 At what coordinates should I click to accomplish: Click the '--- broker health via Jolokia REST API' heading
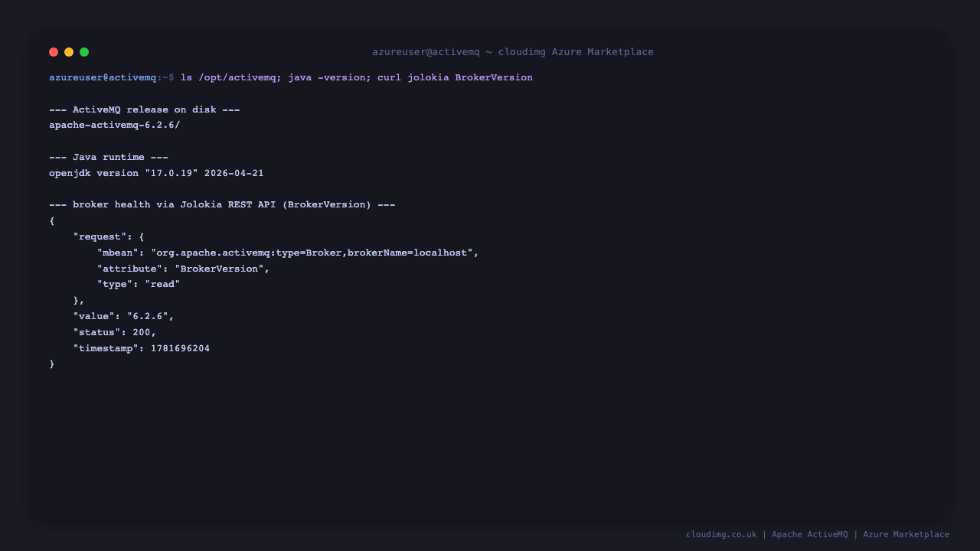[222, 205]
